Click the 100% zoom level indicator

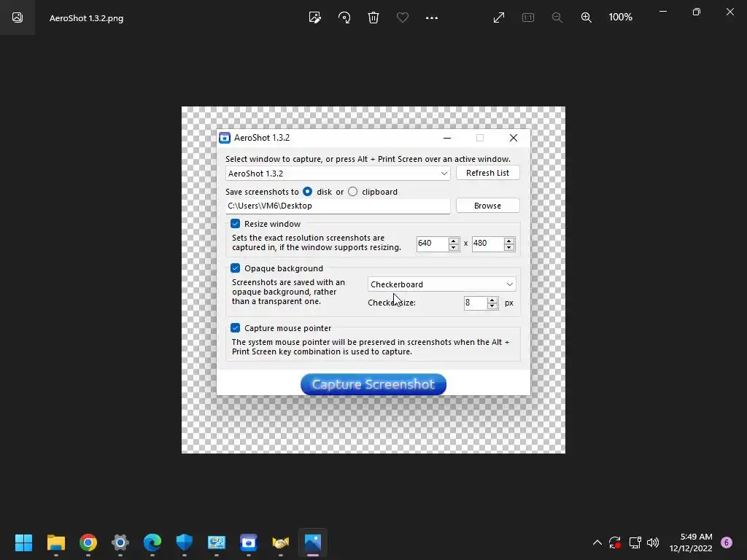(620, 17)
